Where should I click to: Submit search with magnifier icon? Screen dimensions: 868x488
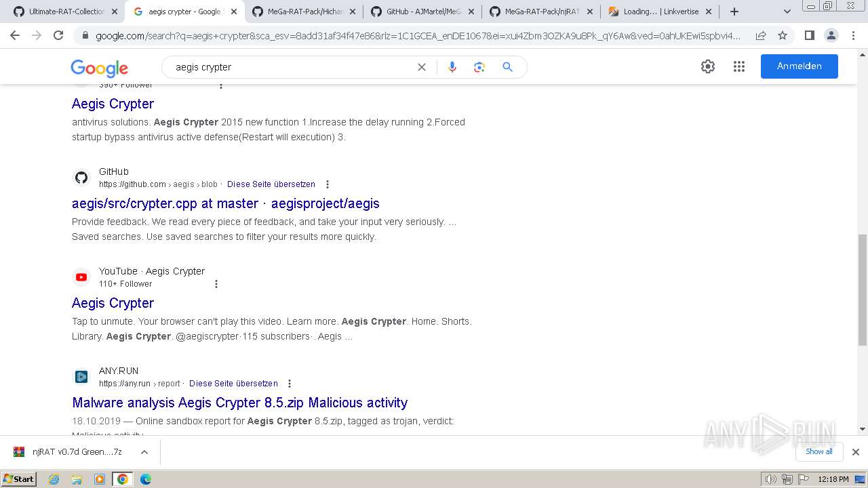pos(507,67)
